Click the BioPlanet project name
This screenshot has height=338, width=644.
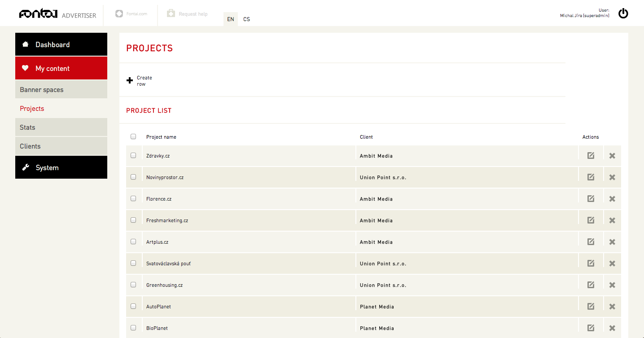click(157, 328)
